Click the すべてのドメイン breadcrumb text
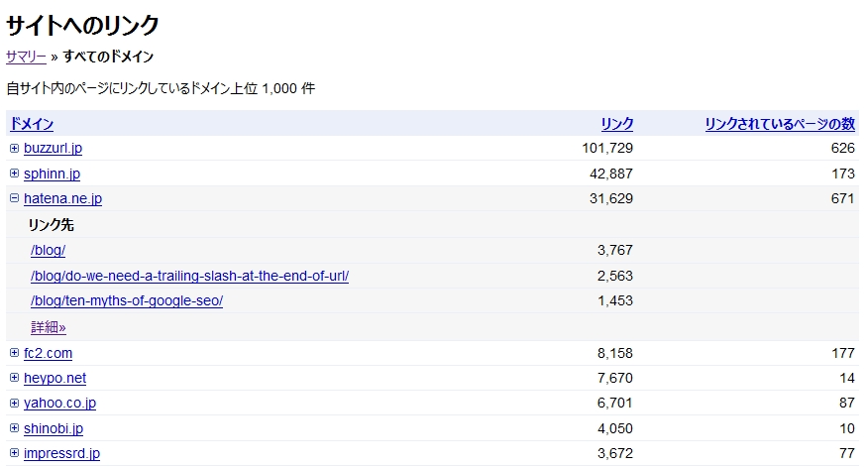Image resolution: width=868 pixels, height=467 pixels. [108, 57]
